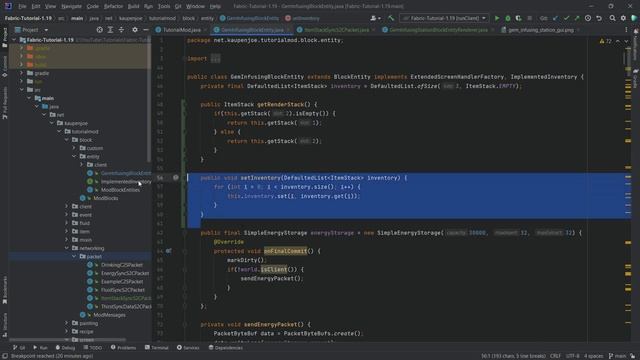Image resolution: width=640 pixels, height=360 pixels.
Task: Click the UTF-8 encoding status widget
Action: click(573, 356)
